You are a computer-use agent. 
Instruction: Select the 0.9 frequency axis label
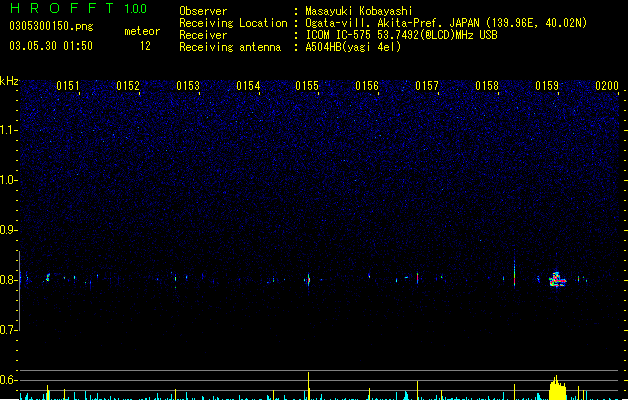[8, 230]
